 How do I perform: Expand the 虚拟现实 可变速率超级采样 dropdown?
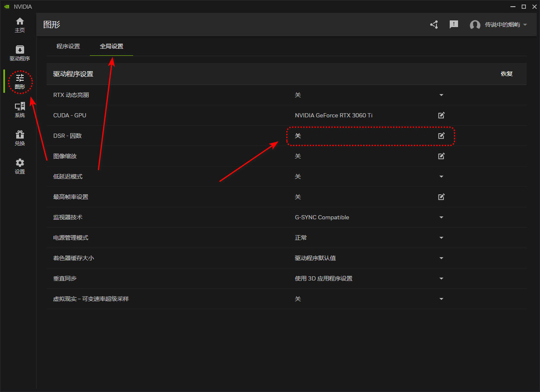(x=441, y=299)
